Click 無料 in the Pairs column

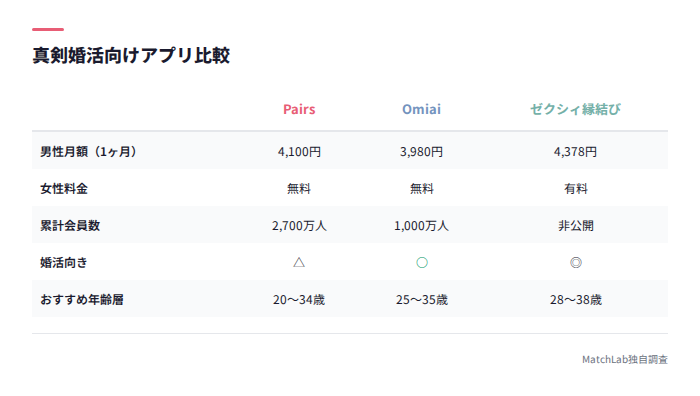[x=299, y=189]
